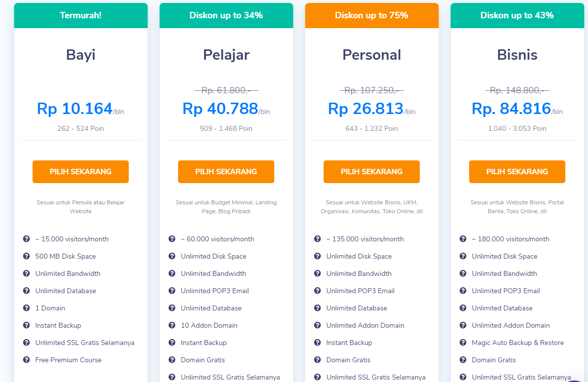
Task: Click the Rp 40.788 price on the Pelajar plan
Action: (220, 109)
